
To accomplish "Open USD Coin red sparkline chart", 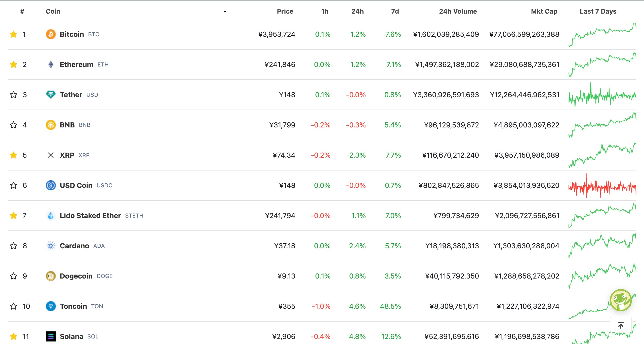I will coord(602,185).
